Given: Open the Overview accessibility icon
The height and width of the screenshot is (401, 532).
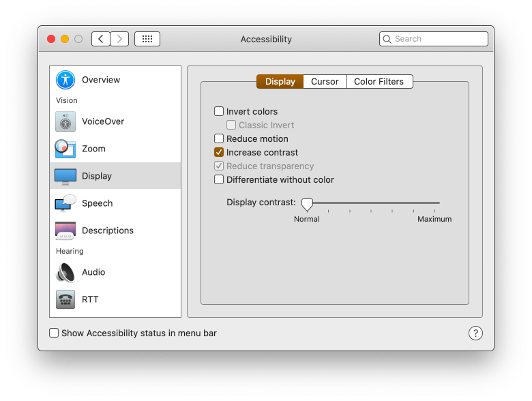Looking at the screenshot, I should point(65,80).
